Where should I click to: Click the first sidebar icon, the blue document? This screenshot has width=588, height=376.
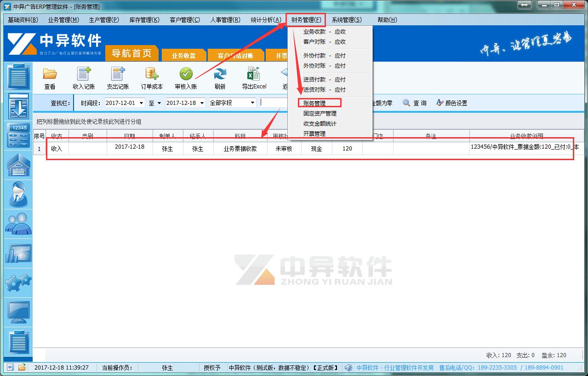(18, 77)
